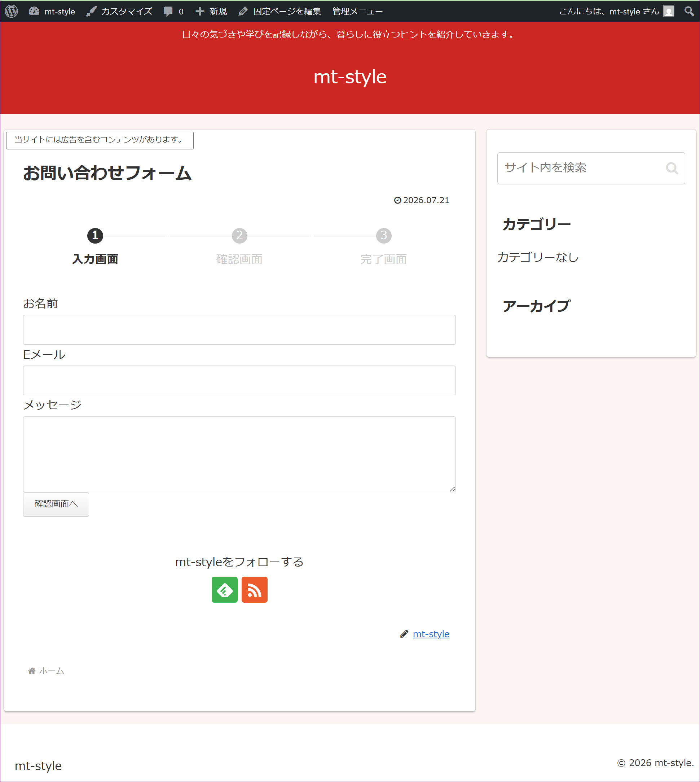Viewport: 700px width, 782px height.
Task: Focus the お名前 input field
Action: pyautogui.click(x=239, y=330)
